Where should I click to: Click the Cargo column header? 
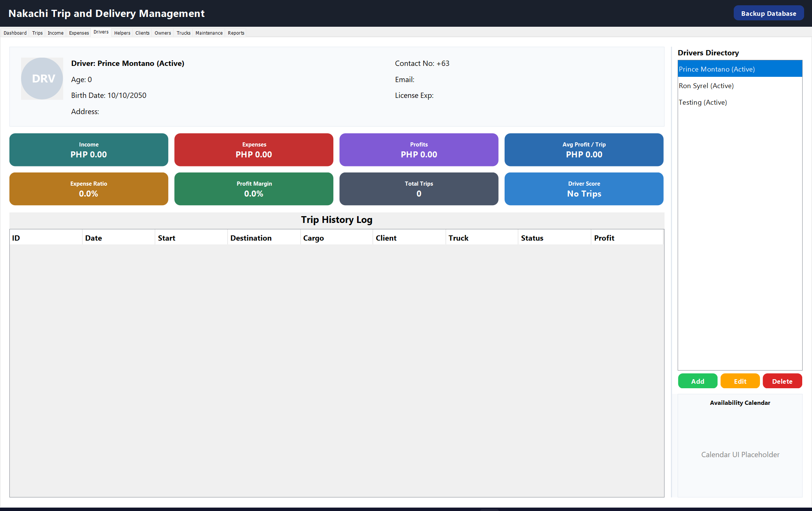click(336, 238)
